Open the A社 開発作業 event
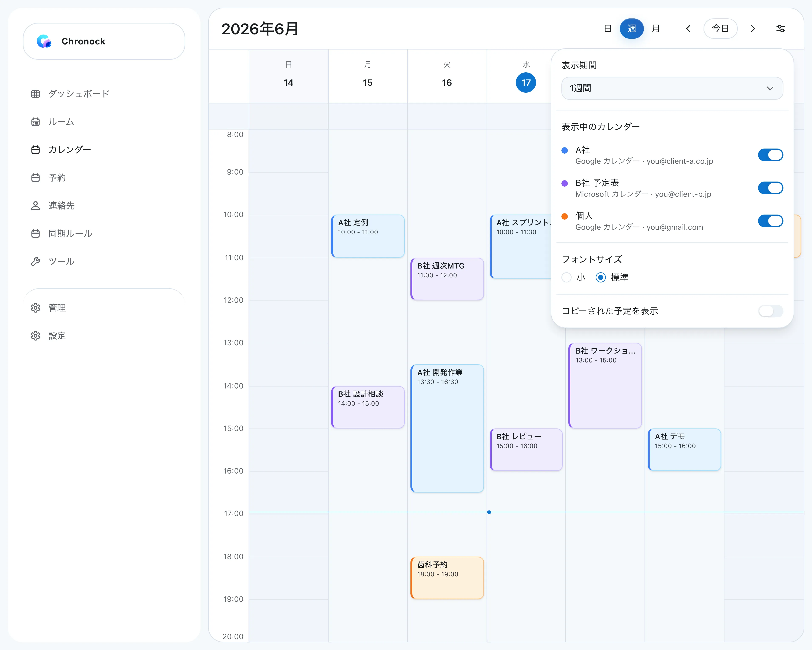The width and height of the screenshot is (812, 650). pos(447,428)
